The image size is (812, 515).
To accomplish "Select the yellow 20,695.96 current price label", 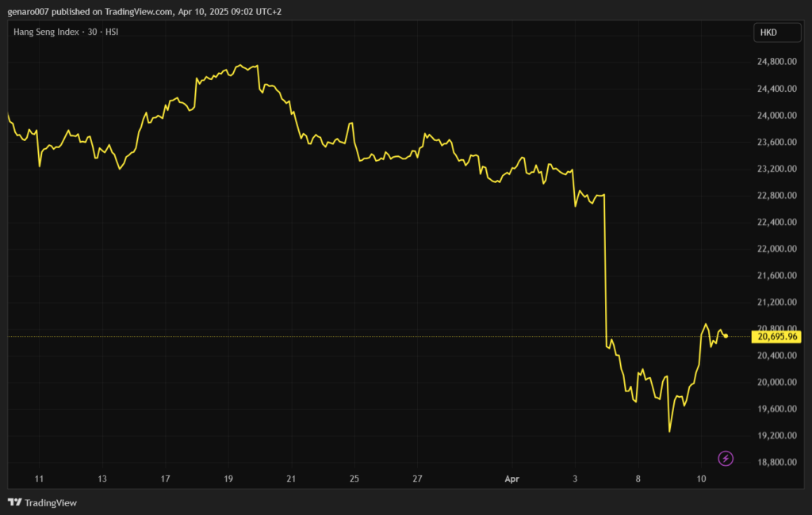I will click(x=778, y=337).
